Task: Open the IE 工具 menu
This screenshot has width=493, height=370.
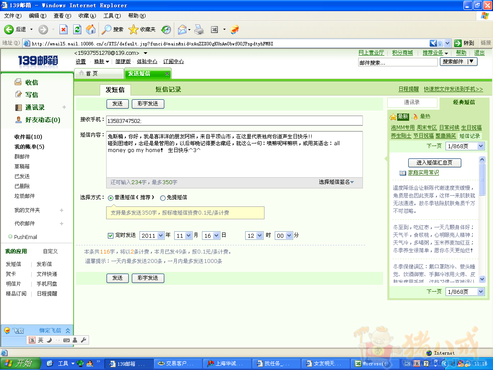Action: pos(112,16)
